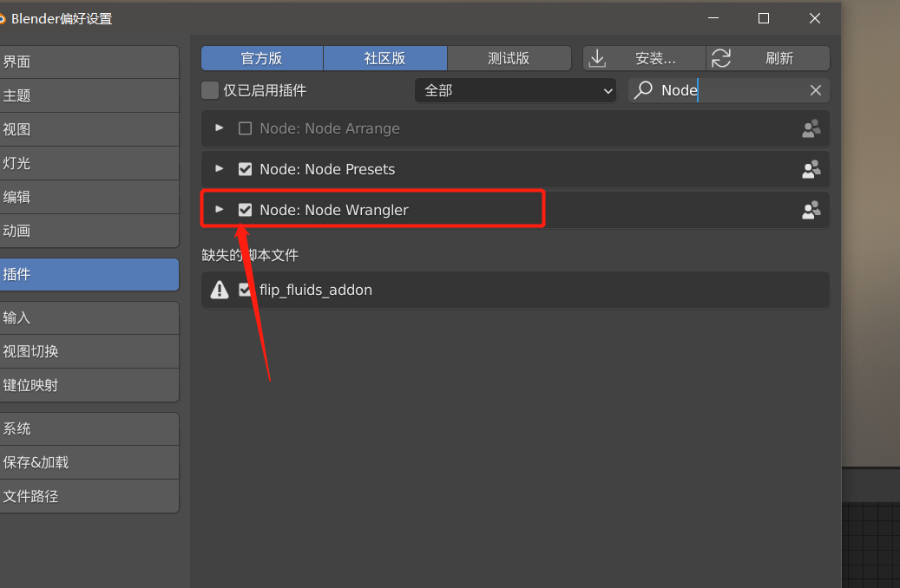This screenshot has width=900, height=588.
Task: Expand the Node Presets add-on details
Action: [220, 168]
